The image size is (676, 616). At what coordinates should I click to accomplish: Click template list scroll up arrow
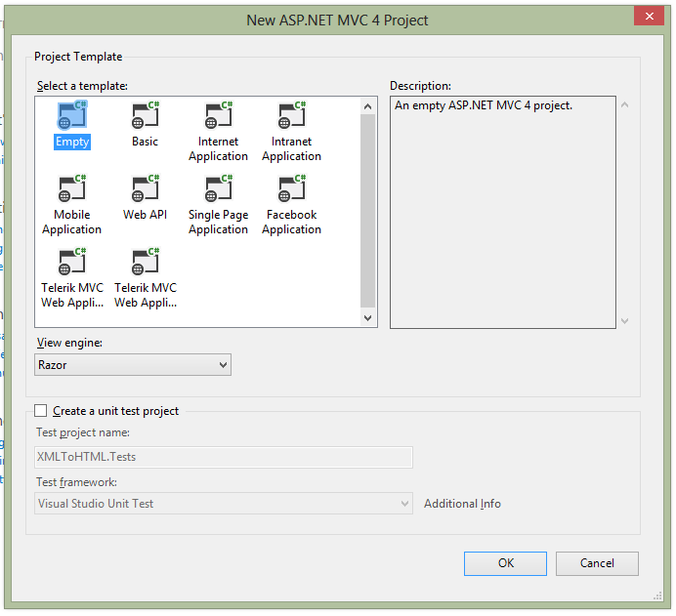[x=367, y=106]
